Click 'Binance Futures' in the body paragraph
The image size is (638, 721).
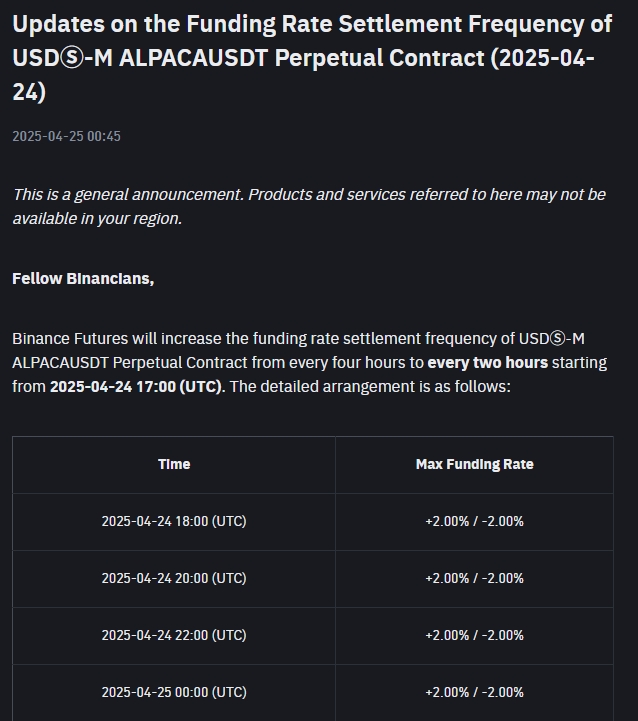tap(70, 339)
